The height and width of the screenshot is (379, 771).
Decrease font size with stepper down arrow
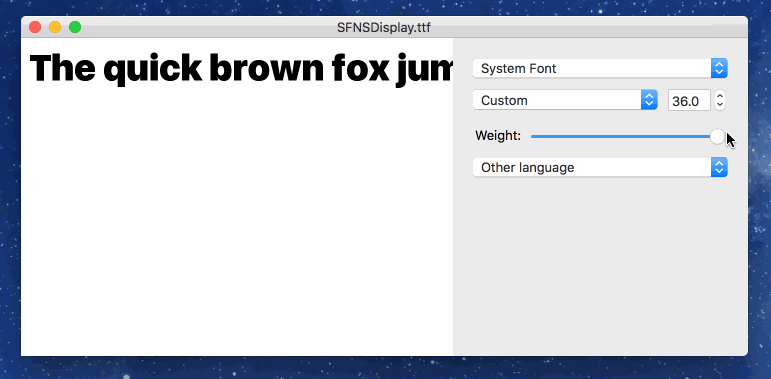tap(720, 105)
